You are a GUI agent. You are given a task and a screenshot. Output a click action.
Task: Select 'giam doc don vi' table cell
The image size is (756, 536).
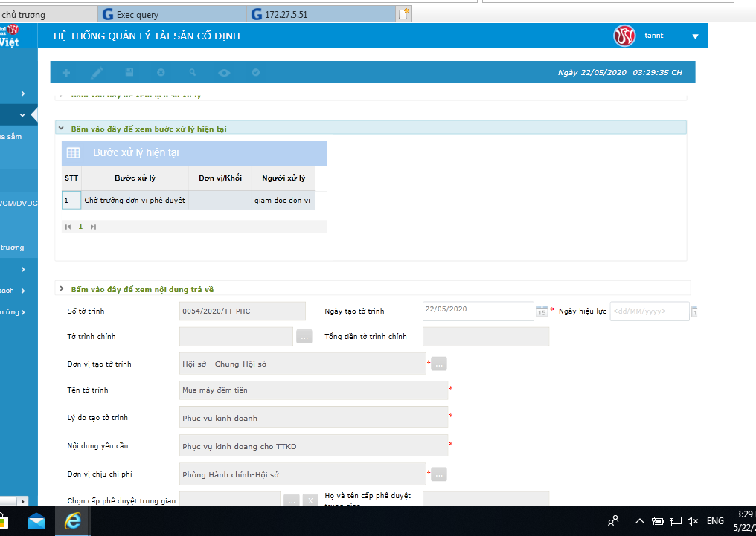[x=283, y=200]
